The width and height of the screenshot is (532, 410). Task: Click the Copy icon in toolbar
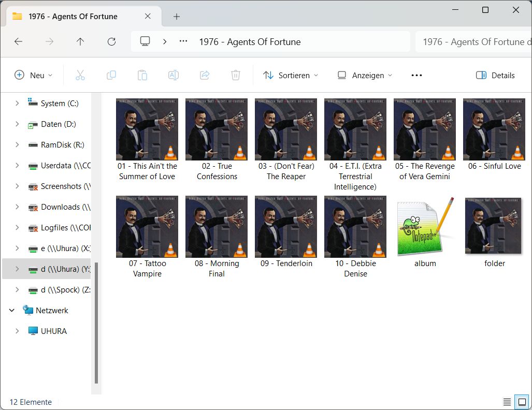111,75
